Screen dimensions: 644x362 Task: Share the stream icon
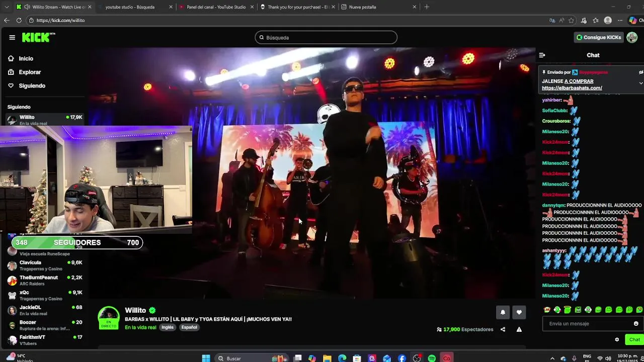(503, 329)
